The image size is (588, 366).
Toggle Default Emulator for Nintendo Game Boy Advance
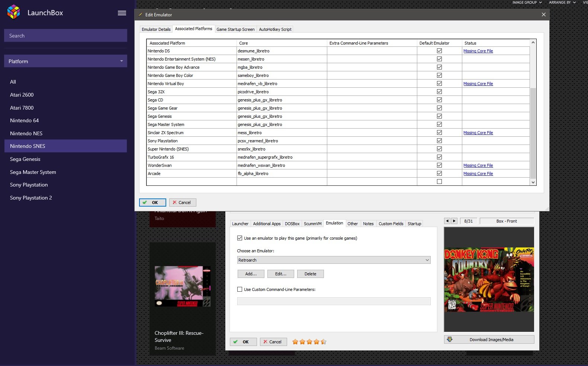click(439, 67)
